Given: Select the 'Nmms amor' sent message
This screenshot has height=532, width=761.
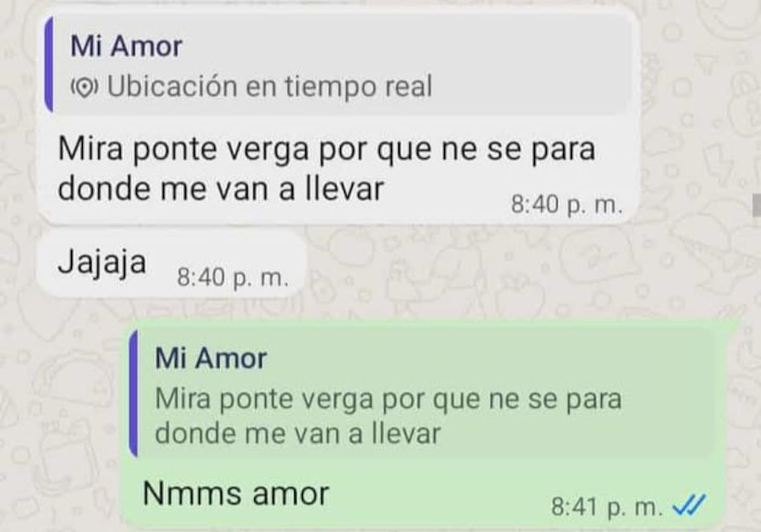Looking at the screenshot, I should pyautogui.click(x=235, y=493).
